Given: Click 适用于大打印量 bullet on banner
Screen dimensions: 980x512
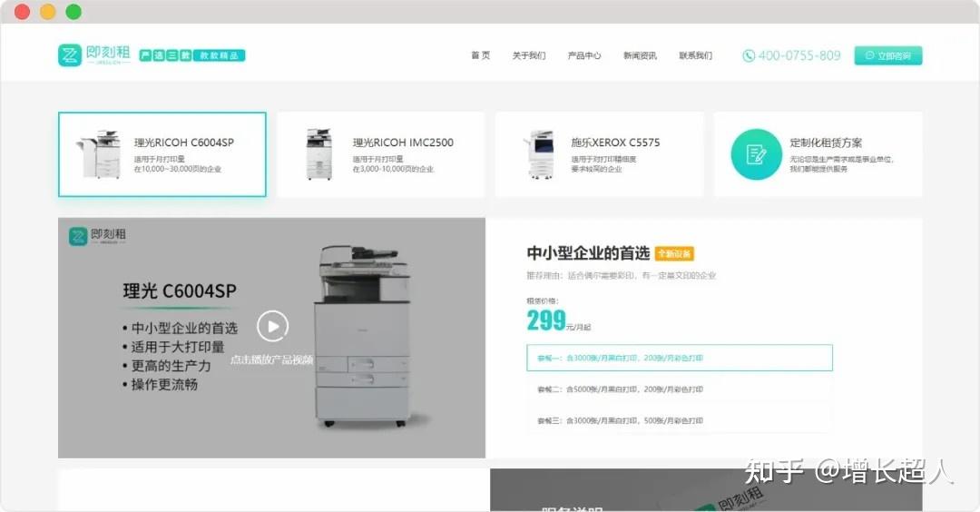Looking at the screenshot, I should (x=173, y=347).
